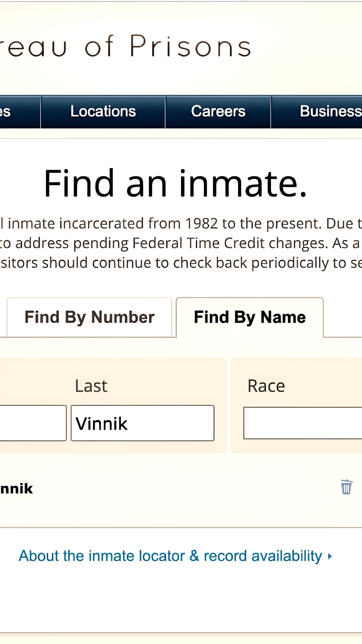Viewport: 362px width, 644px height.
Task: Expand the arrow beside record availability link
Action: (330, 556)
